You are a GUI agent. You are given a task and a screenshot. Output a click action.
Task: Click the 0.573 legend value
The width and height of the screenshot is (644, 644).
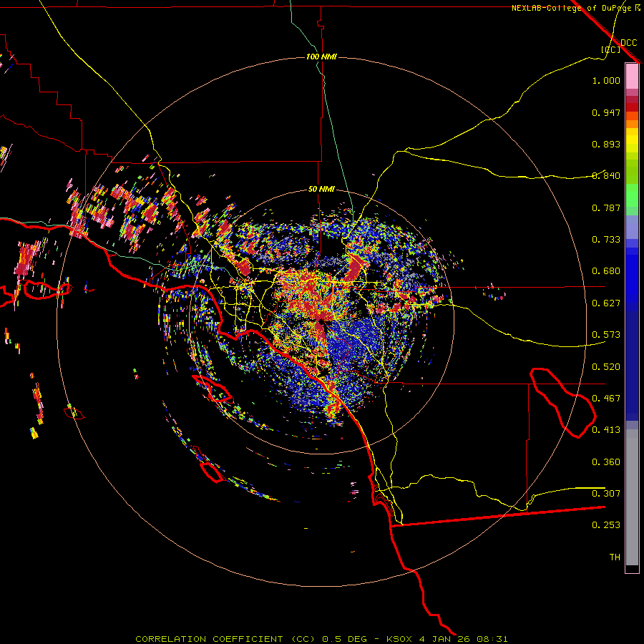click(606, 335)
